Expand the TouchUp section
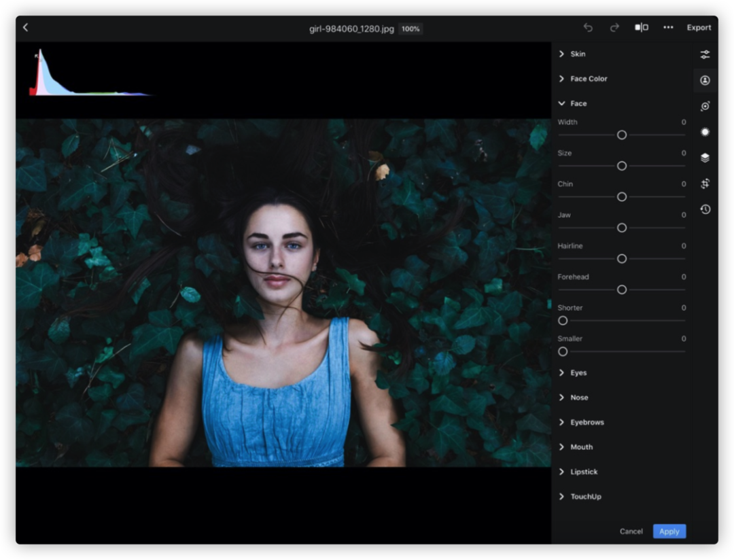This screenshot has height=560, width=734. (x=585, y=496)
